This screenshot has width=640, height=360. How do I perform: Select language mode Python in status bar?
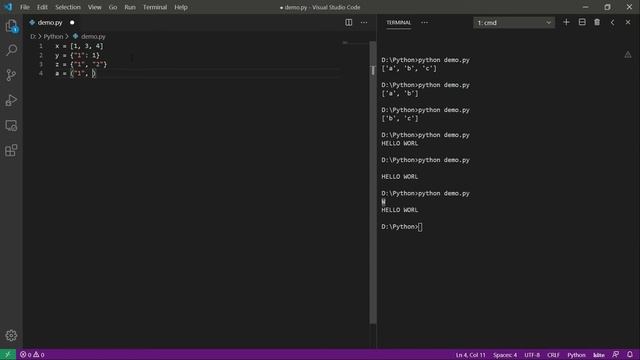576,355
